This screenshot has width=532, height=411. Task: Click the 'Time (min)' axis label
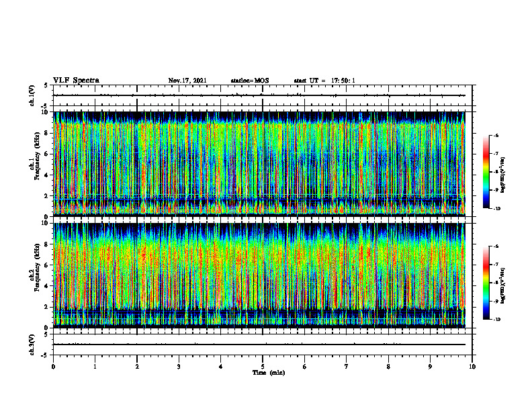(269, 373)
